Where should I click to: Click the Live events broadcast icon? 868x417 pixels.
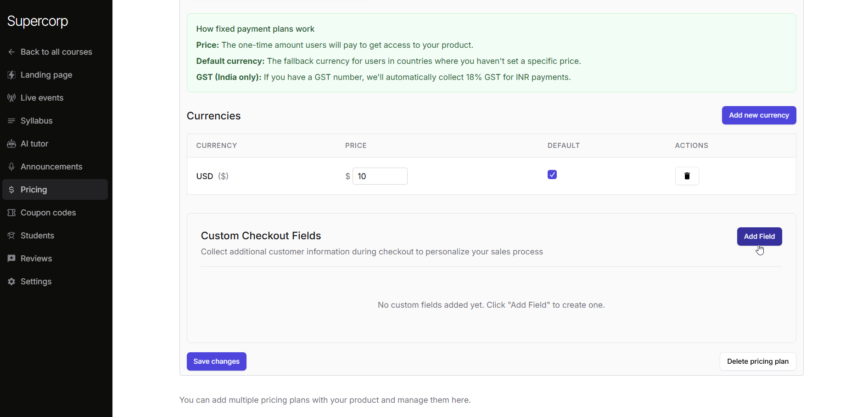[x=11, y=98]
